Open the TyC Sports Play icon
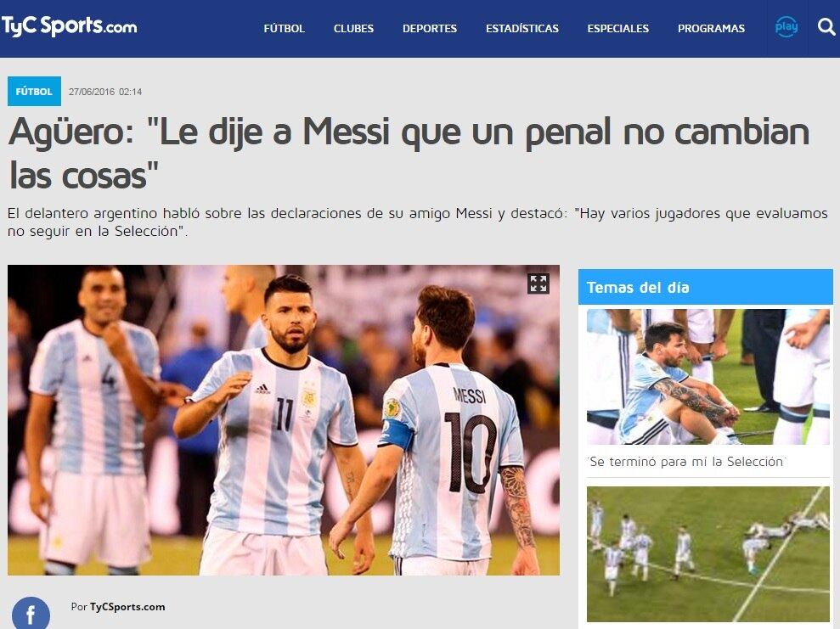Viewport: 840px width, 629px height. pos(786,27)
